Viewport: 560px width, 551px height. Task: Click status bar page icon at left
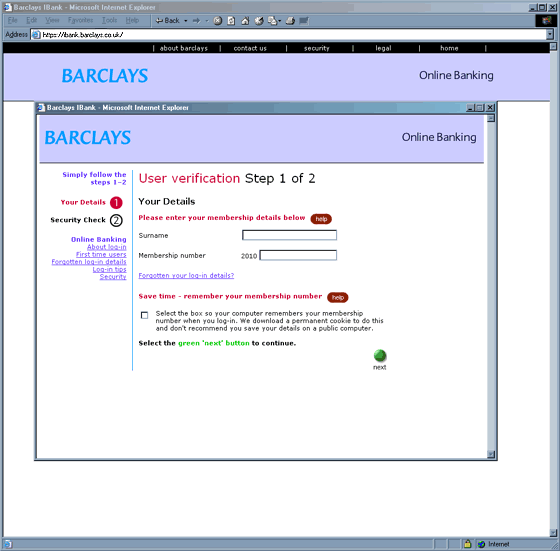pos(8,544)
